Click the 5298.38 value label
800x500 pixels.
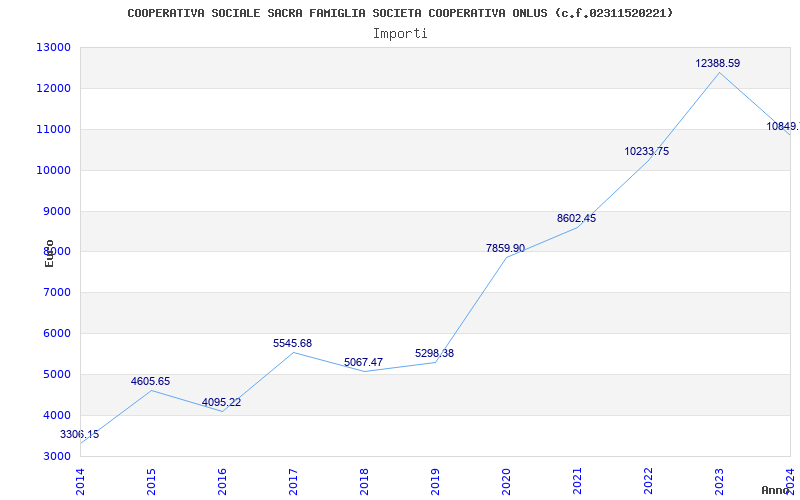pyautogui.click(x=434, y=354)
